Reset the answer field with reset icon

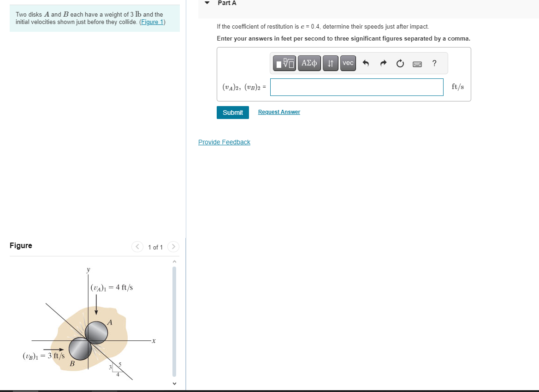400,63
